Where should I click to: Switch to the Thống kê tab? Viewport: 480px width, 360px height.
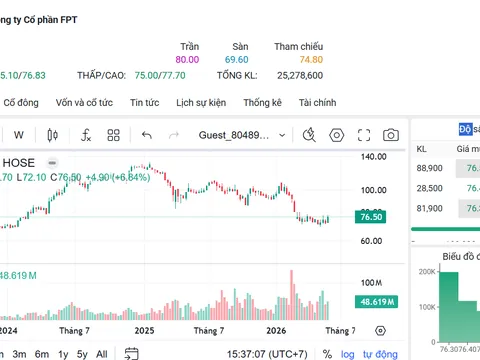(262, 103)
